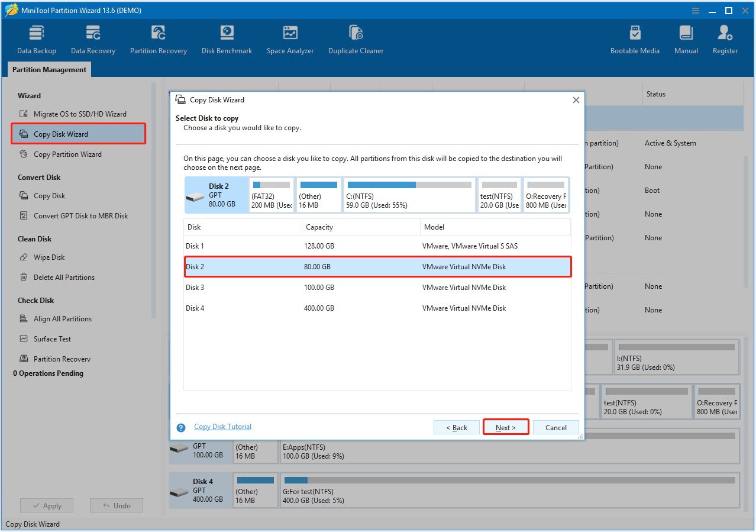Click the Capacity column header
Viewport: 756px width, 532px height.
tap(361, 227)
